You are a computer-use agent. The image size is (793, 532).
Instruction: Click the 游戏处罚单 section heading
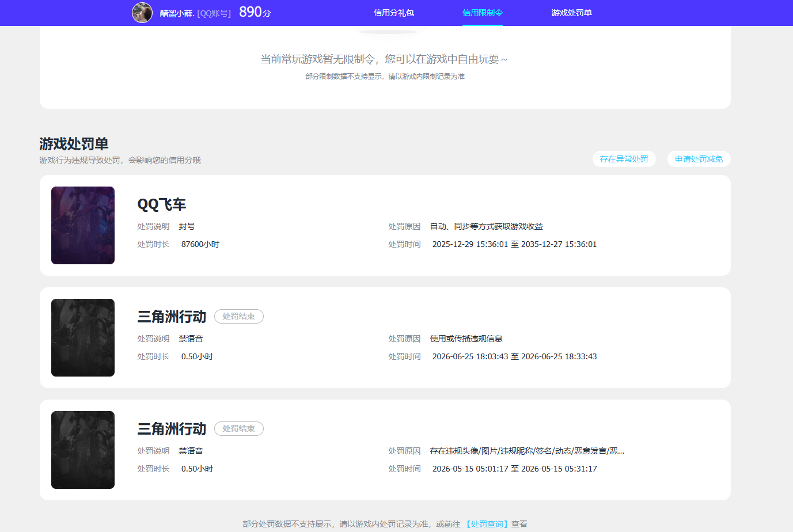[74, 143]
